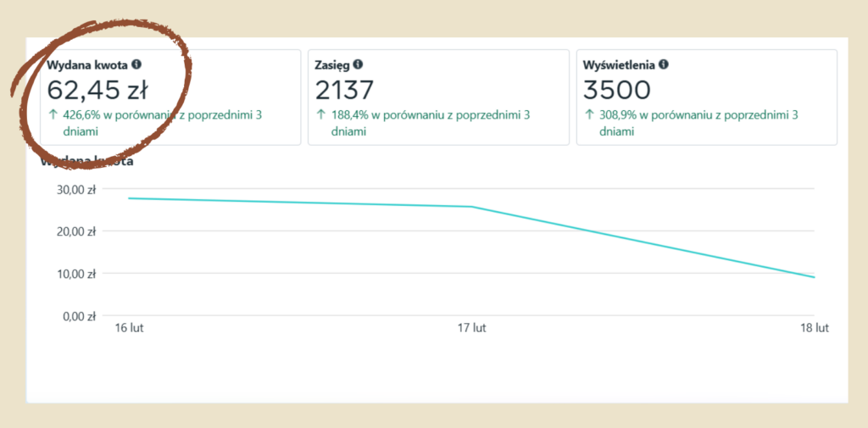Select the 2137 reach value

pyautogui.click(x=344, y=89)
